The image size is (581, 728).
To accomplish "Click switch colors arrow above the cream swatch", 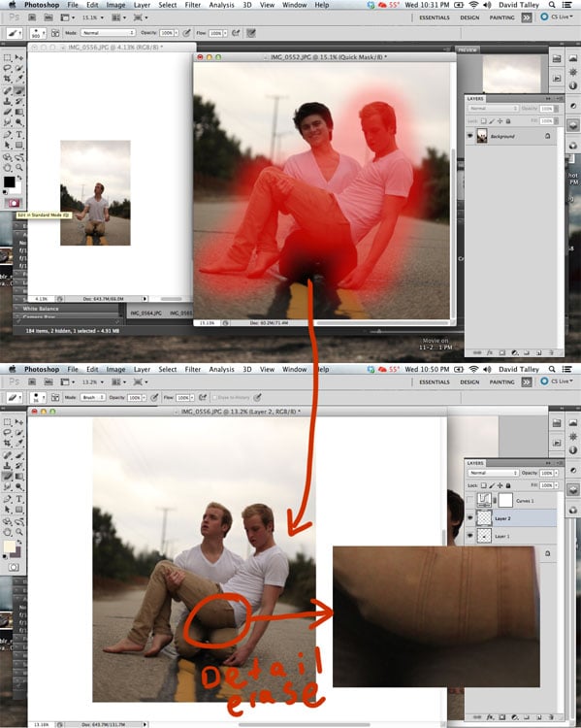I will (19, 542).
